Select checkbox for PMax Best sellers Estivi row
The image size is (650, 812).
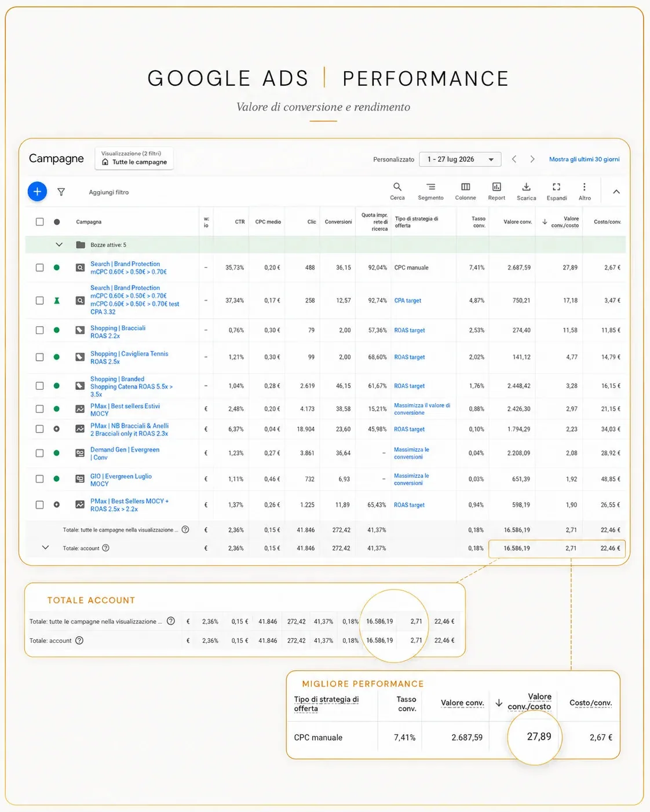39,409
